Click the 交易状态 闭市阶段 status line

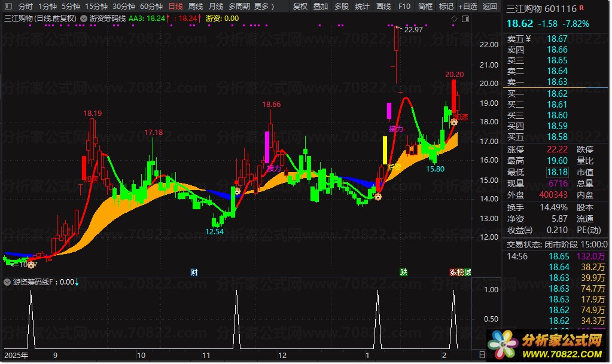coord(556,244)
